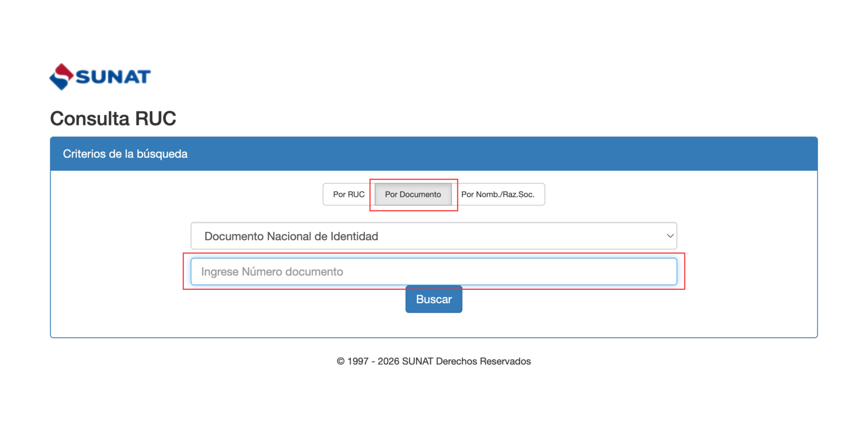Click the search button labeled Buscar
868x434 pixels.
(433, 299)
